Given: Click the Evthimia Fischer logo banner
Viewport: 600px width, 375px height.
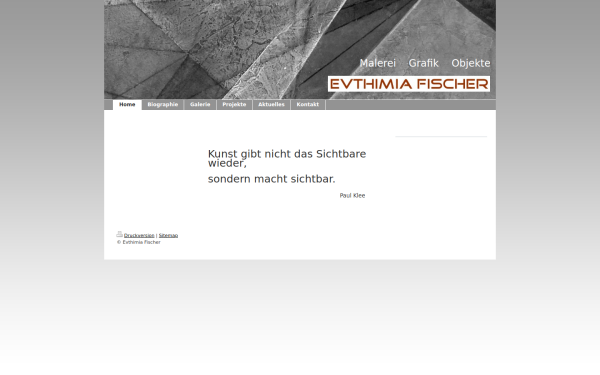Looking at the screenshot, I should point(409,84).
